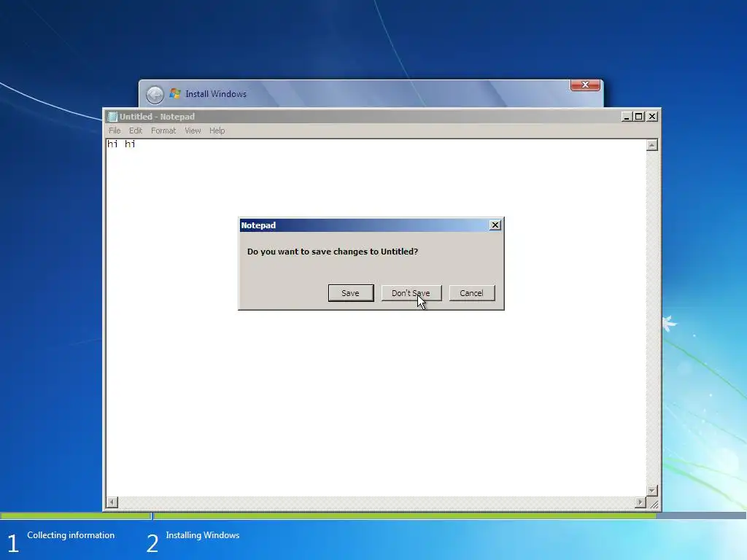Click the horizontal scrollbar right arrow
This screenshot has width=747, height=560.
coord(640,502)
